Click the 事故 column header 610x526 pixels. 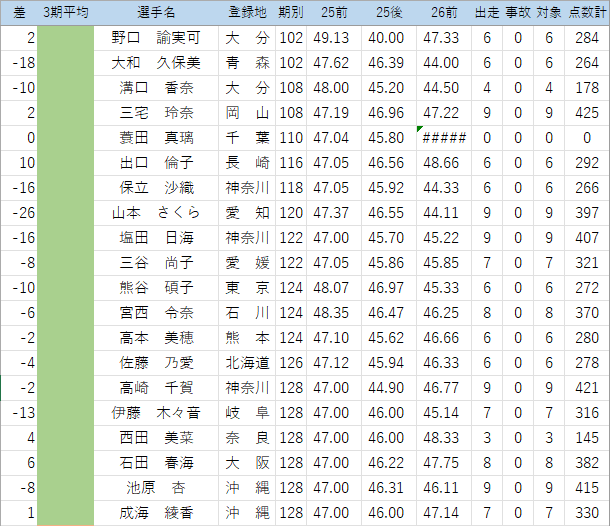(517, 12)
